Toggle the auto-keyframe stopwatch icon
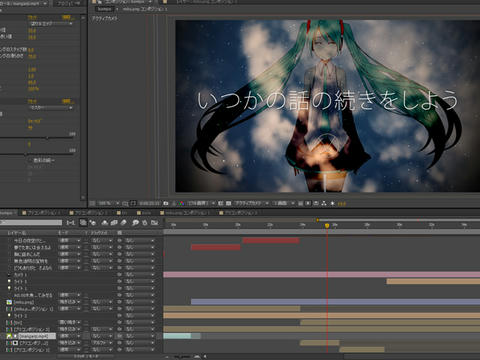This screenshot has height=360, width=480. (145, 223)
